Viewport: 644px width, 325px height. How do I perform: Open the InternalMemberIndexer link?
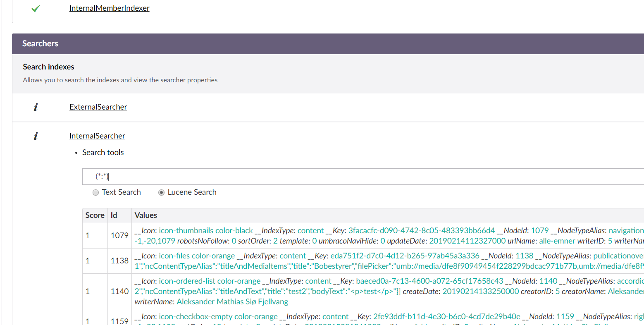click(x=109, y=8)
